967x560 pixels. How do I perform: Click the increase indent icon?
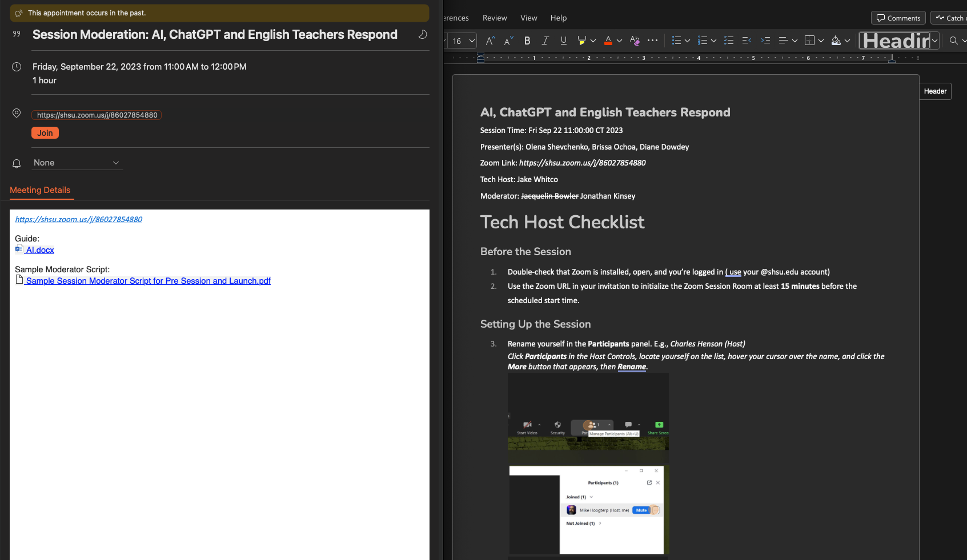pos(765,41)
